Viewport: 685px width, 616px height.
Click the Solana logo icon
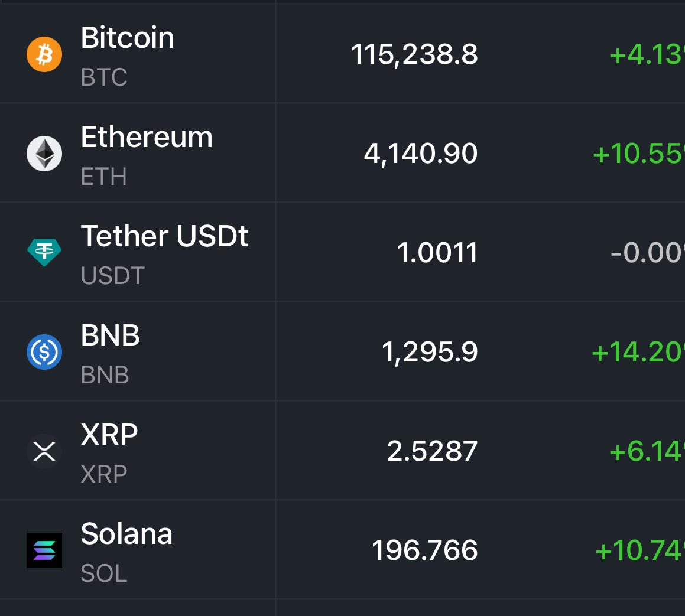(44, 550)
